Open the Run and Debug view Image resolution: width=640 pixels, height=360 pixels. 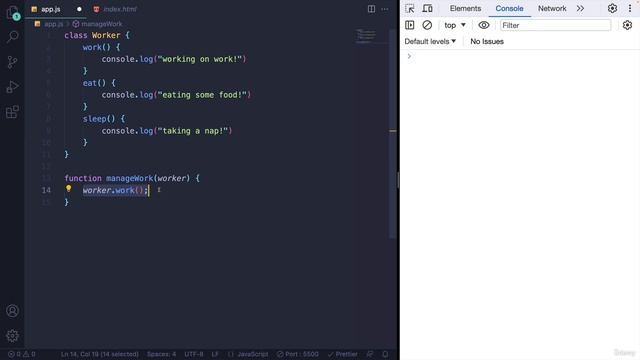click(12, 87)
